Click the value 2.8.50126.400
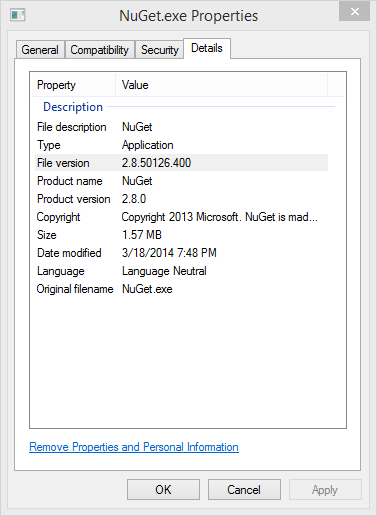The height and width of the screenshot is (516, 377). 156,163
